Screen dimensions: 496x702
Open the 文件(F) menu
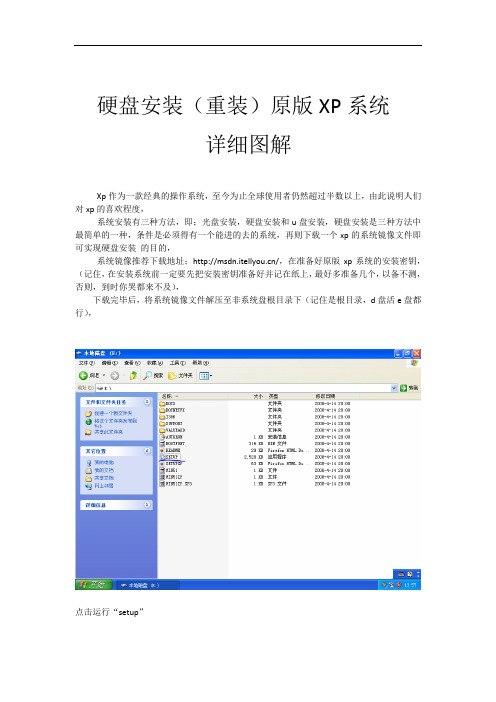point(87,363)
